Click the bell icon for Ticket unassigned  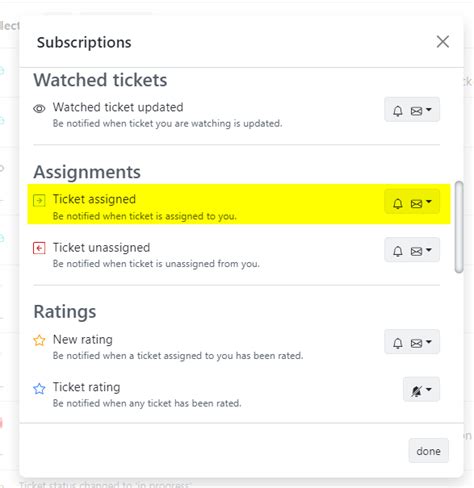[x=398, y=251]
